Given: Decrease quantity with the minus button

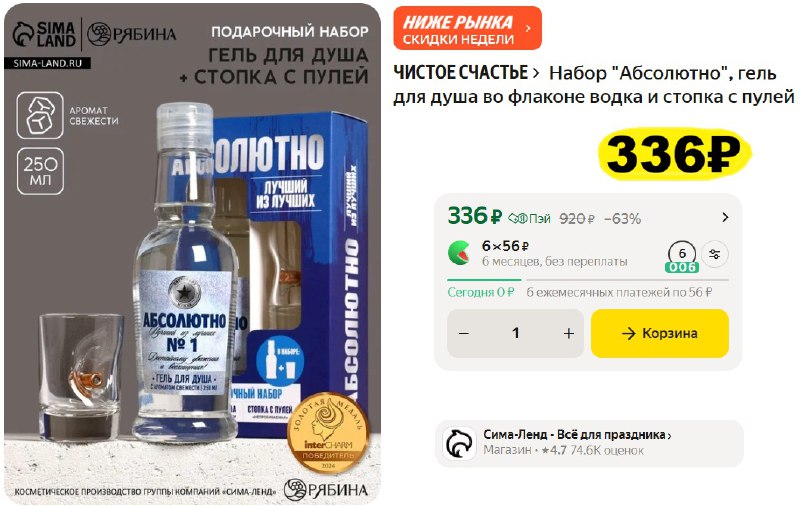Looking at the screenshot, I should point(464,334).
